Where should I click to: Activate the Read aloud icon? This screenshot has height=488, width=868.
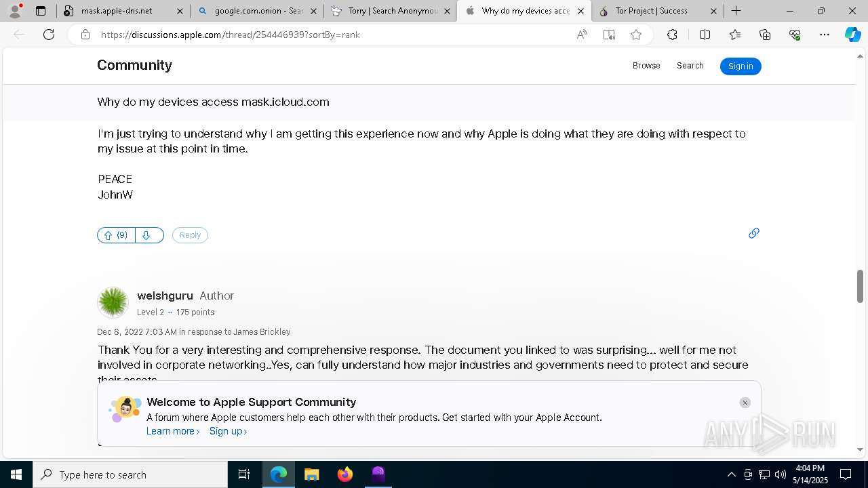click(582, 35)
